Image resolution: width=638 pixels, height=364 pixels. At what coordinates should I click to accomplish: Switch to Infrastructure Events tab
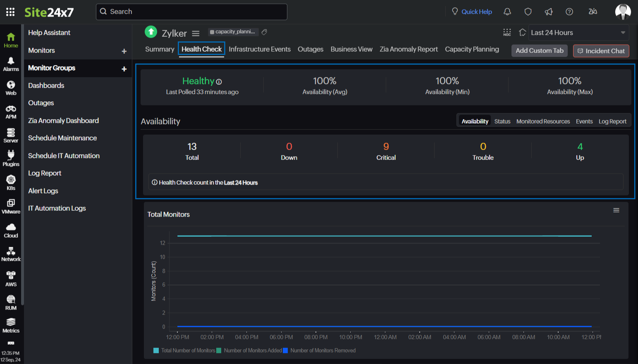[x=260, y=49]
